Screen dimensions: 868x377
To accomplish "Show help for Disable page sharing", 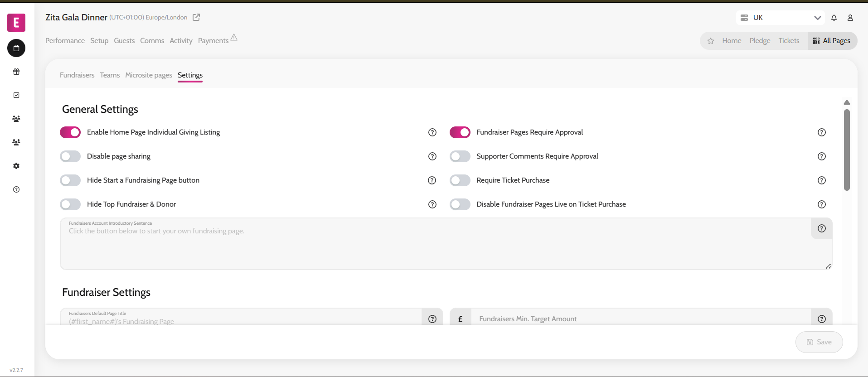I will pyautogui.click(x=432, y=156).
